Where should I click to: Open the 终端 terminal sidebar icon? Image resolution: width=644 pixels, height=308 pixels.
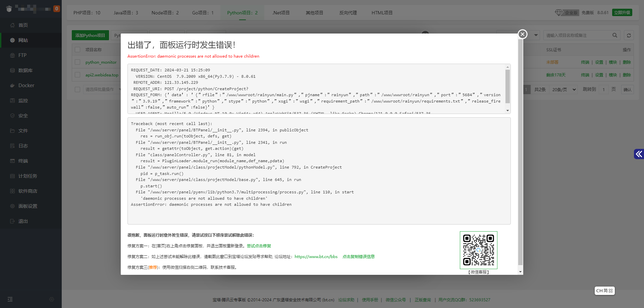12,161
